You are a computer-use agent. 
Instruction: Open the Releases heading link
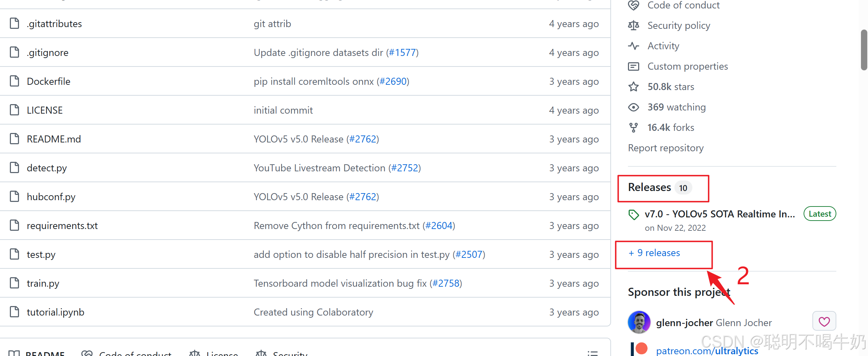[x=649, y=187]
